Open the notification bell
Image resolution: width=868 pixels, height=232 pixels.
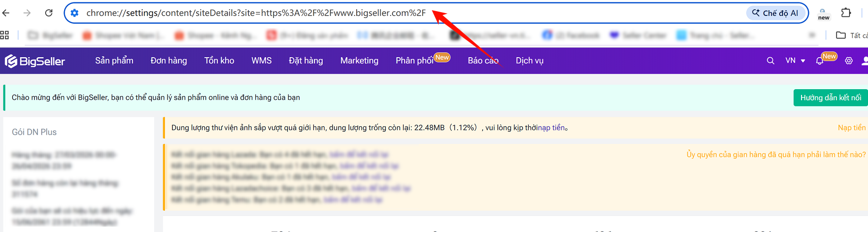[x=819, y=61]
